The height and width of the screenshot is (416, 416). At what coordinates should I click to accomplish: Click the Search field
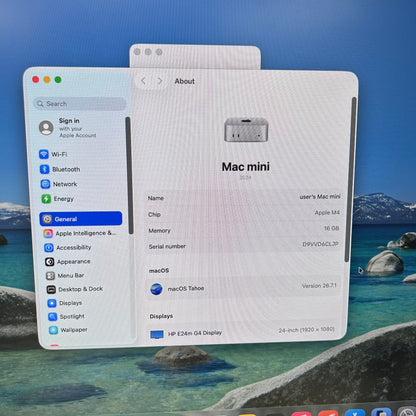(x=80, y=104)
